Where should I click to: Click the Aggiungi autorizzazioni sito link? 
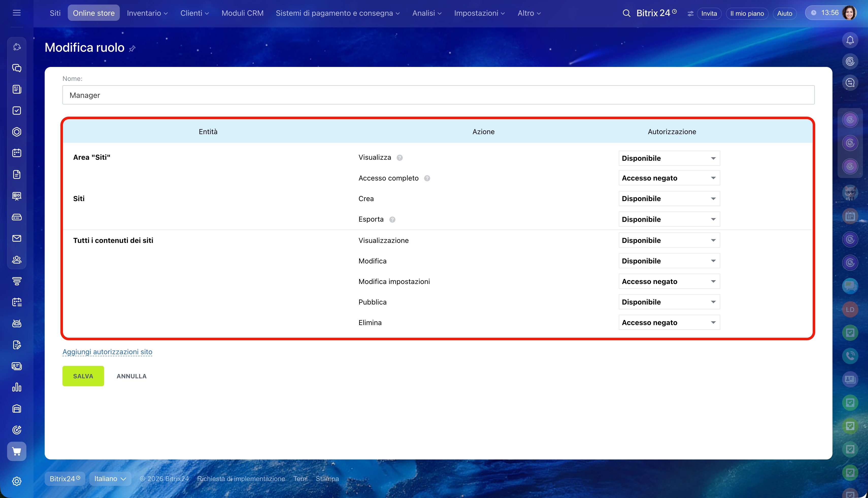107,352
